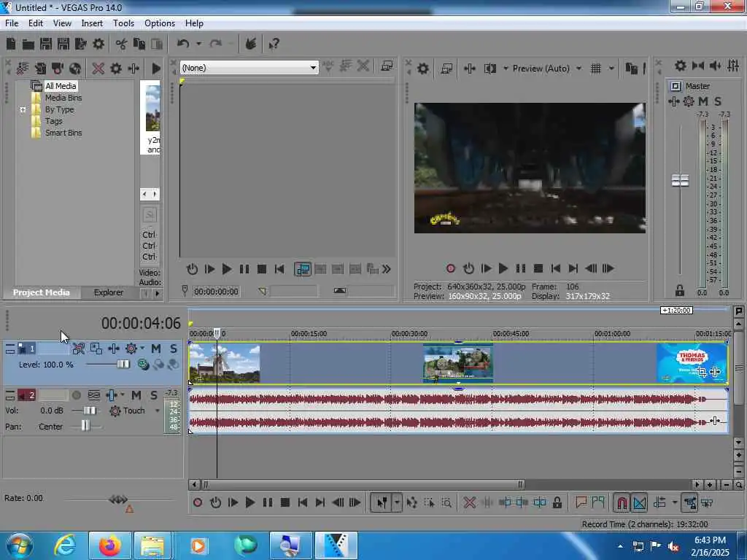
Task: Select Smart Bins folder
Action: pyautogui.click(x=63, y=133)
